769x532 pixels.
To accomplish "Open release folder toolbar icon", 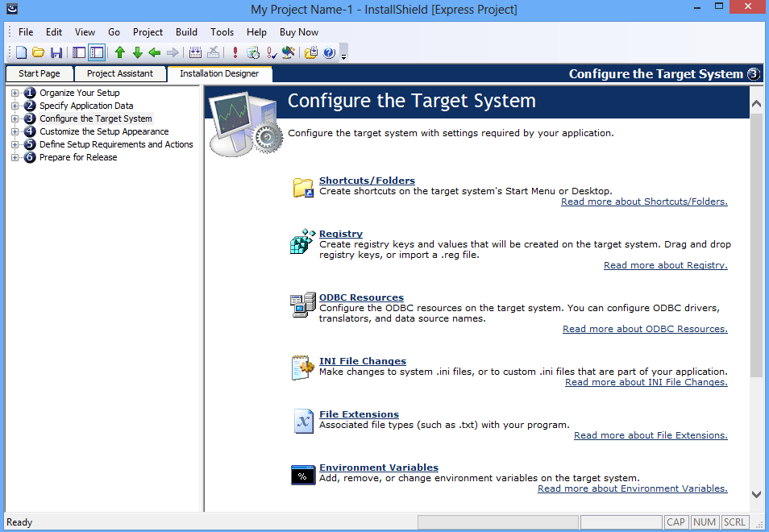I will coord(311,52).
